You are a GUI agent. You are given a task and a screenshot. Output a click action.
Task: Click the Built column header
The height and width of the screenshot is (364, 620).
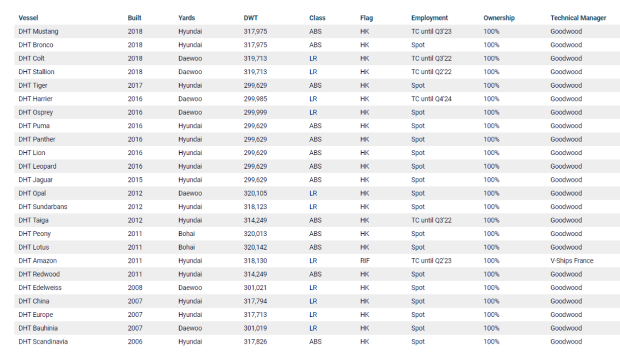tap(134, 18)
